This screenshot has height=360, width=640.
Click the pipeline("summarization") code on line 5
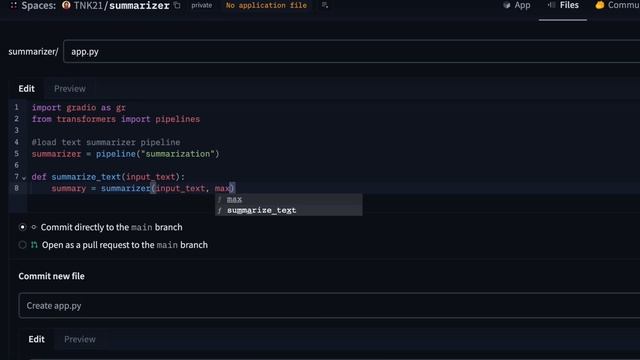pyautogui.click(x=158, y=154)
